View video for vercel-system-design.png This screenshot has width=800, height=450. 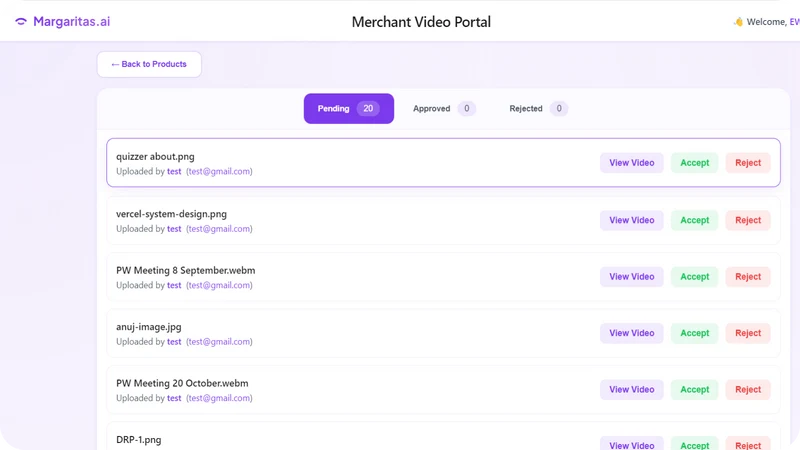tap(632, 220)
